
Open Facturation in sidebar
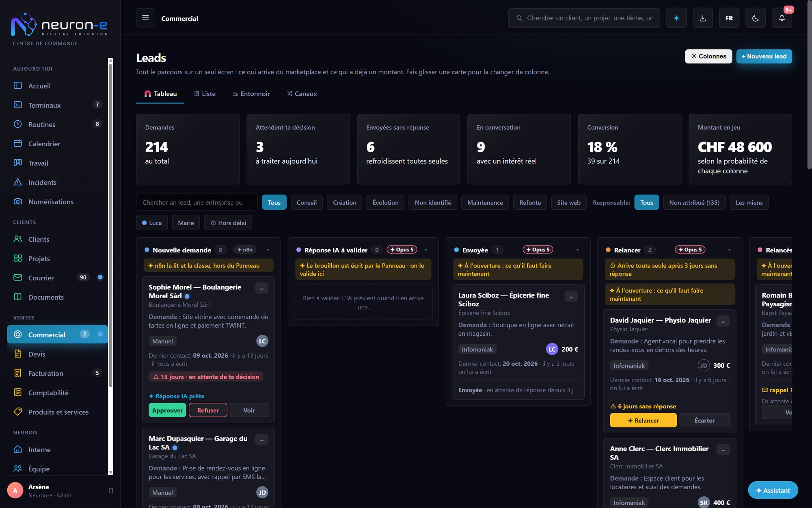[57, 373]
